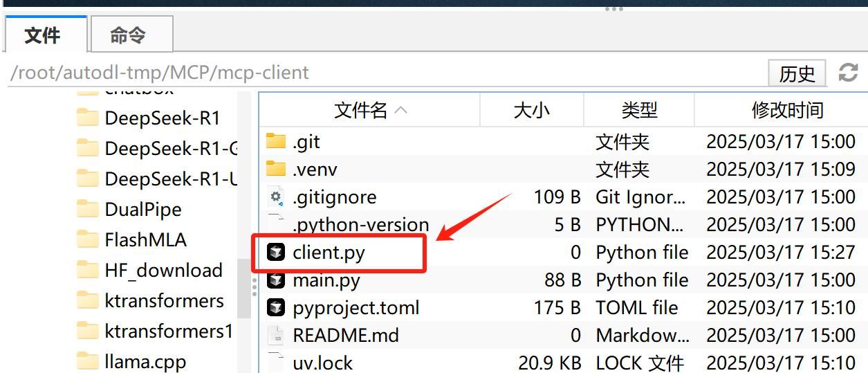868x373 pixels.
Task: Click the .gitignore file name
Action: pos(335,197)
